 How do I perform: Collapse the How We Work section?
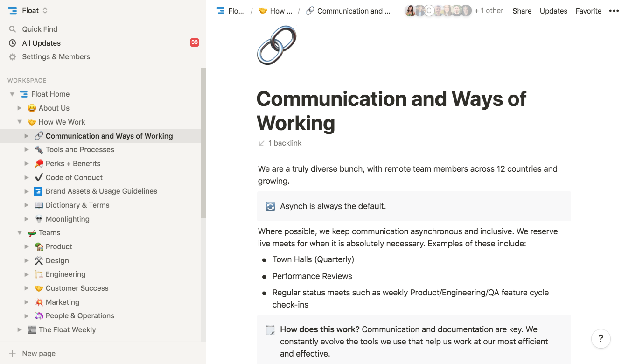coord(20,122)
